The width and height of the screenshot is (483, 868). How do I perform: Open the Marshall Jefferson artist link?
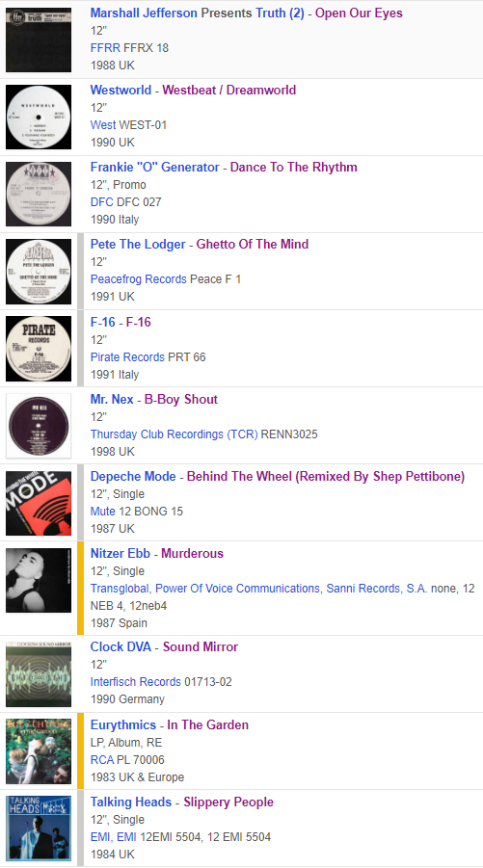coord(144,13)
